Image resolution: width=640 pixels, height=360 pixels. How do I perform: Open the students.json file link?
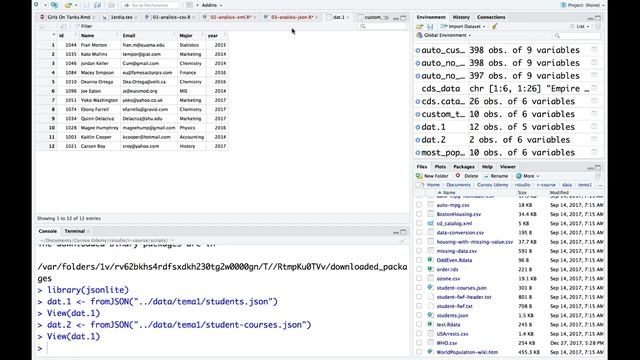[x=452, y=316]
